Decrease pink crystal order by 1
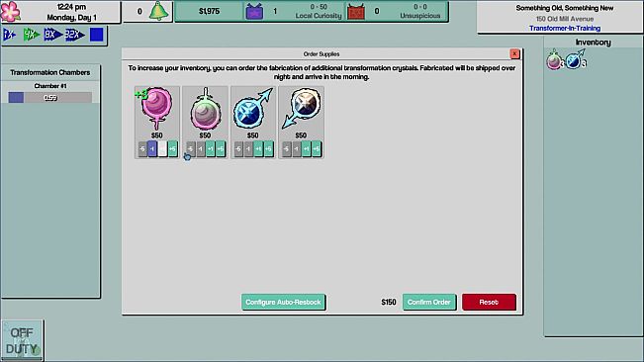 point(152,149)
